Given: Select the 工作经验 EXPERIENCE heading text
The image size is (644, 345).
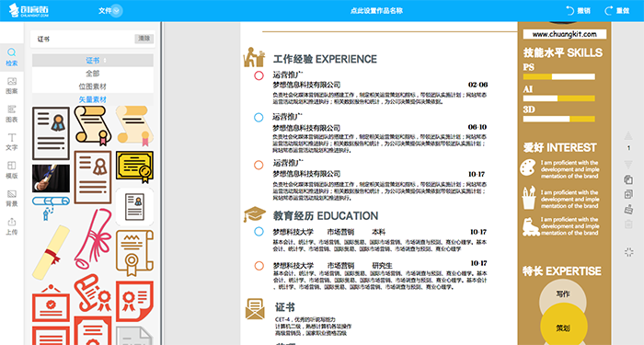Looking at the screenshot, I should pos(325,59).
